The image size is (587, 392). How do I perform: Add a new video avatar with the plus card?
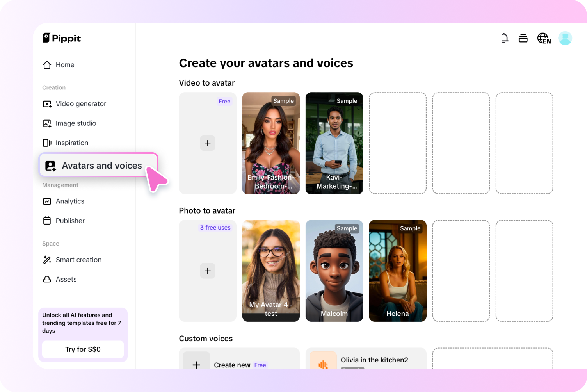(x=207, y=143)
